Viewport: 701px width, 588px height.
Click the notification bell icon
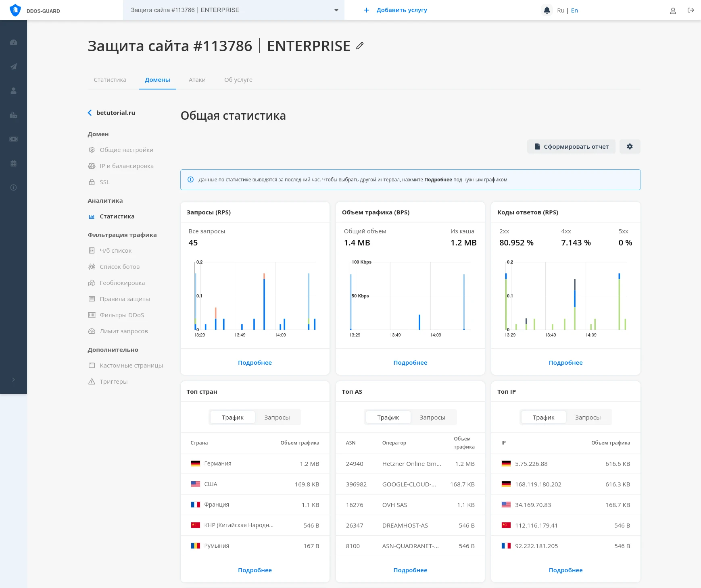pos(547,10)
